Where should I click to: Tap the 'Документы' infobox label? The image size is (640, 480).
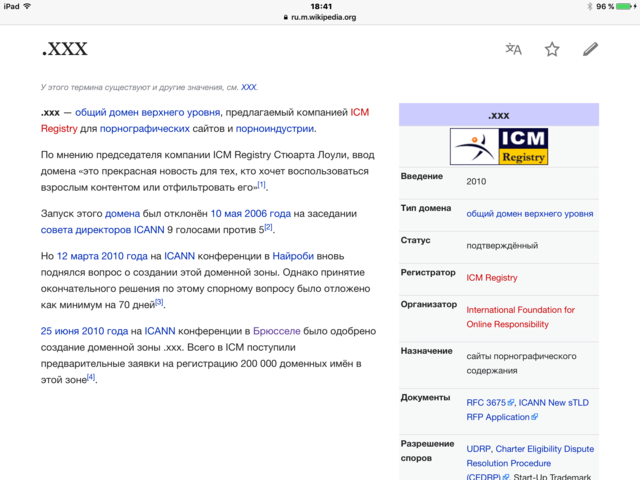click(425, 398)
